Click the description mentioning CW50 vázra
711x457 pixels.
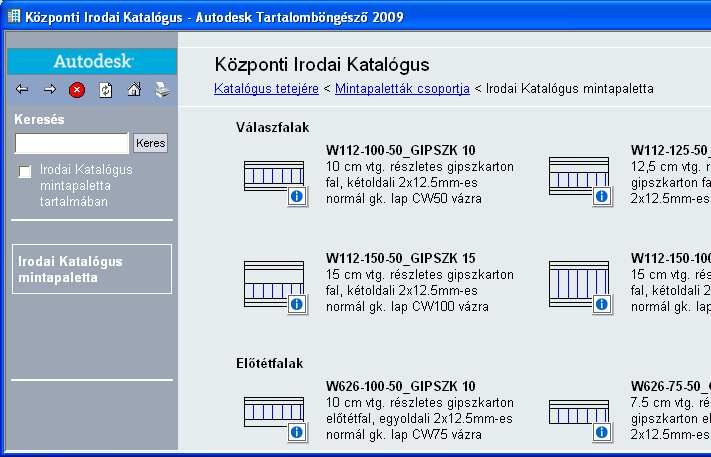click(x=419, y=183)
